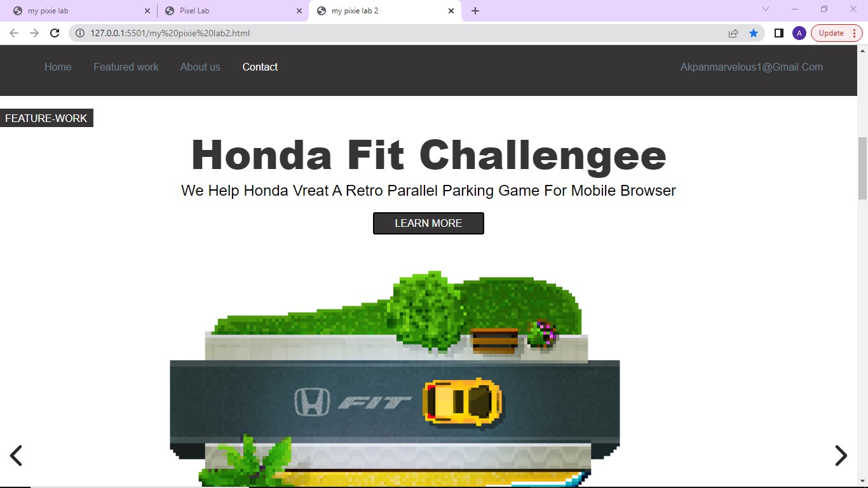Open the Featured work nav link
Image resolution: width=868 pixels, height=488 pixels.
click(126, 67)
